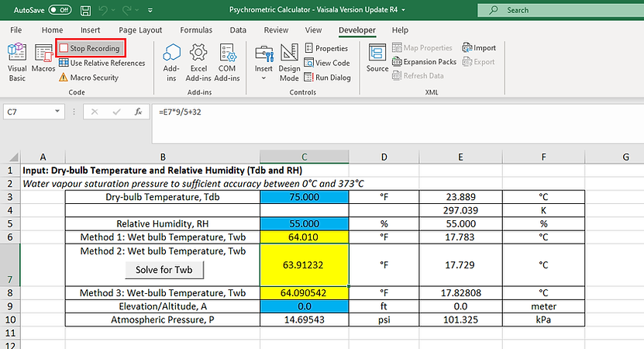Select blue Tdb cell 75.000
Image resolution: width=644 pixels, height=349 pixels.
305,197
